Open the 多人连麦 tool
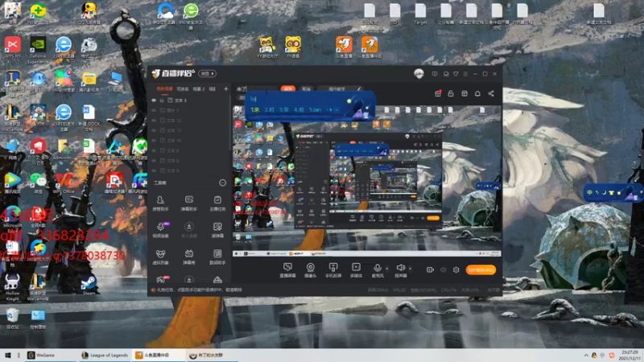The width and height of the screenshot is (644, 362). [x=189, y=230]
